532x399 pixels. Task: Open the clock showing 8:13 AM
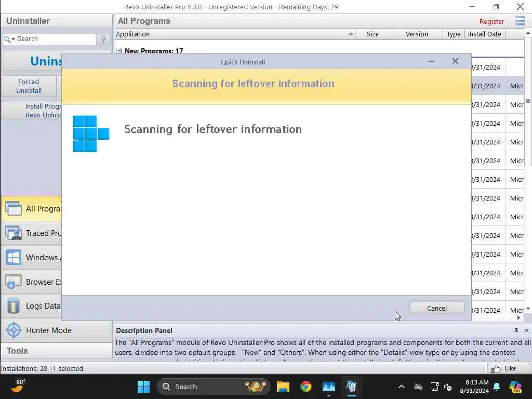tap(474, 387)
